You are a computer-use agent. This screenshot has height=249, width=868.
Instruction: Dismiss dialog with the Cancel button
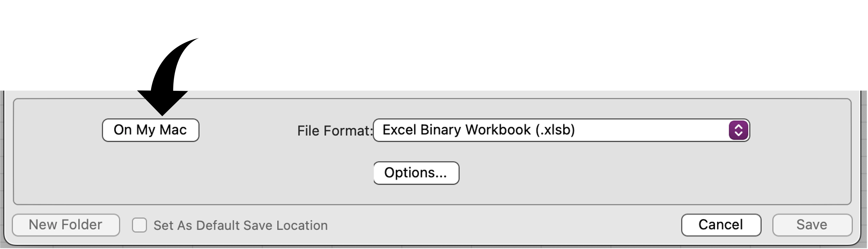pos(721,225)
